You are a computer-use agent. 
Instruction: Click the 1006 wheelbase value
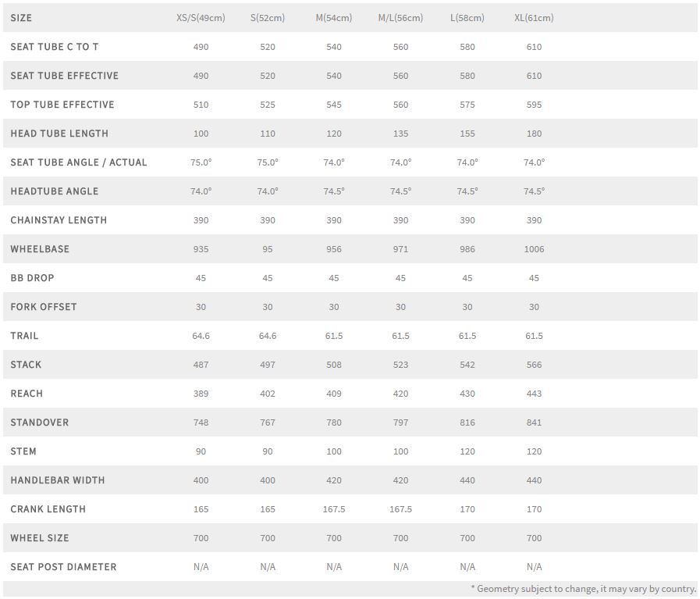[535, 249]
